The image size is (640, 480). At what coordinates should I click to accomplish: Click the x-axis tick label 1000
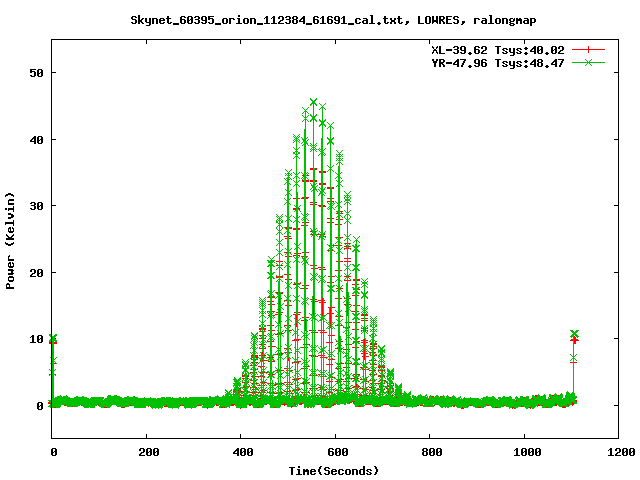[527, 452]
